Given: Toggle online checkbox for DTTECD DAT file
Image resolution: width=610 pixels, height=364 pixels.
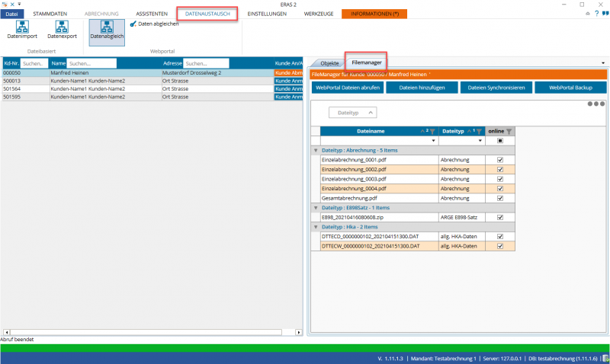Looking at the screenshot, I should tap(500, 236).
